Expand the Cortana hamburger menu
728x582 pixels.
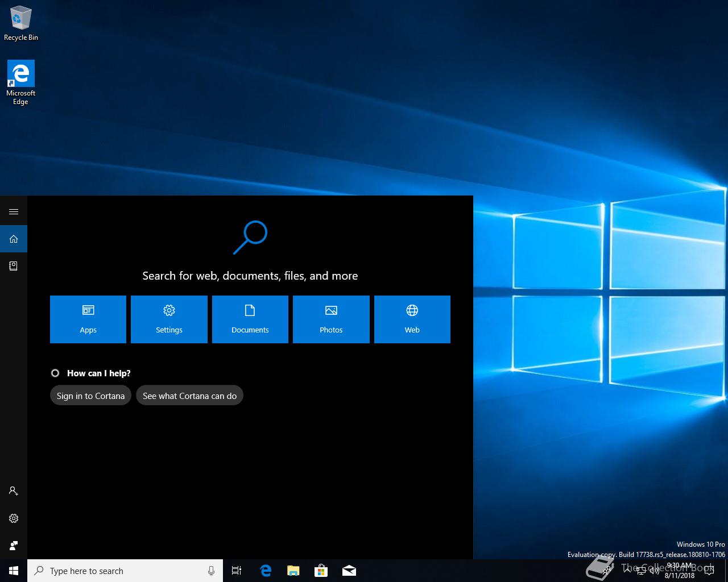click(x=14, y=211)
